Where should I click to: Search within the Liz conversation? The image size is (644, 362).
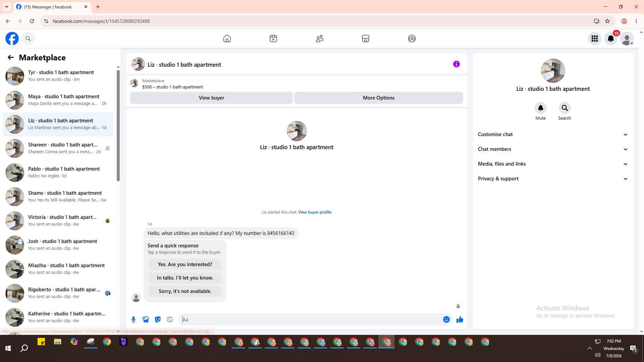click(x=565, y=108)
